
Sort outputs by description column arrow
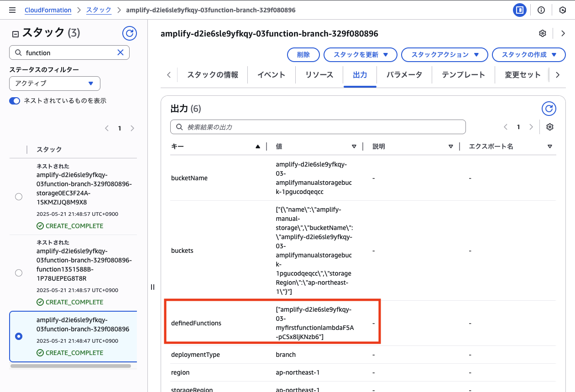451,146
